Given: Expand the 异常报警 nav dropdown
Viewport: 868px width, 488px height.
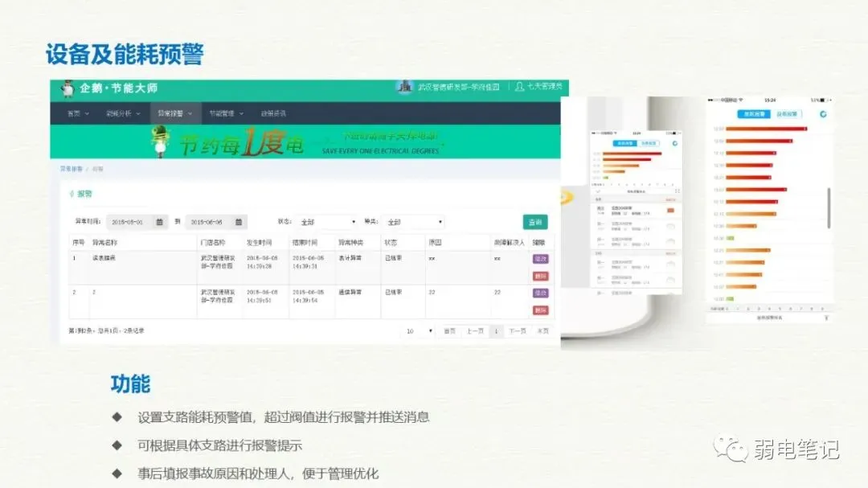Looking at the screenshot, I should (x=175, y=113).
